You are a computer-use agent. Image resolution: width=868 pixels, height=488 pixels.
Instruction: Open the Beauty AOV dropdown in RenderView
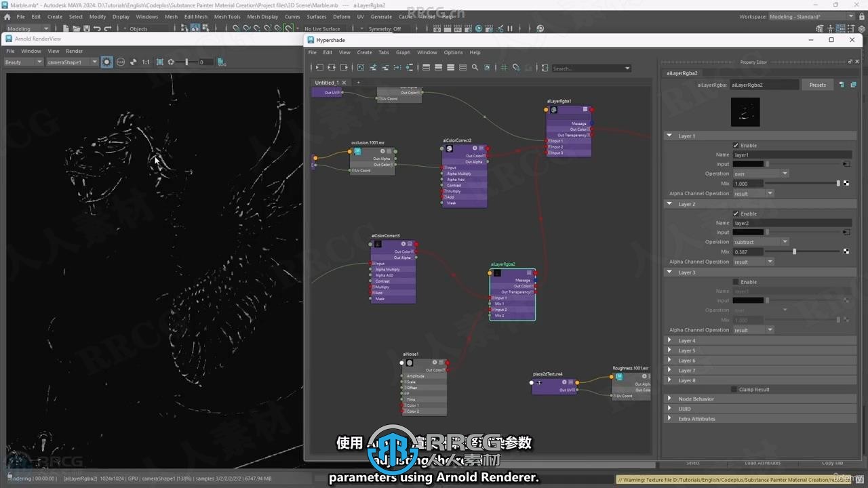[x=23, y=62]
